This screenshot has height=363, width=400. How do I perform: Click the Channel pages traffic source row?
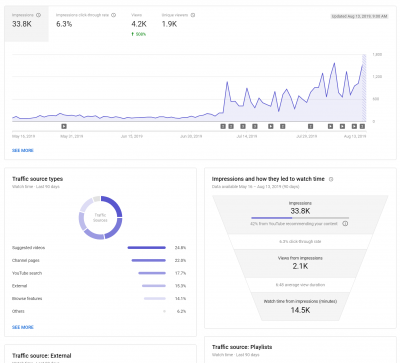click(x=99, y=260)
